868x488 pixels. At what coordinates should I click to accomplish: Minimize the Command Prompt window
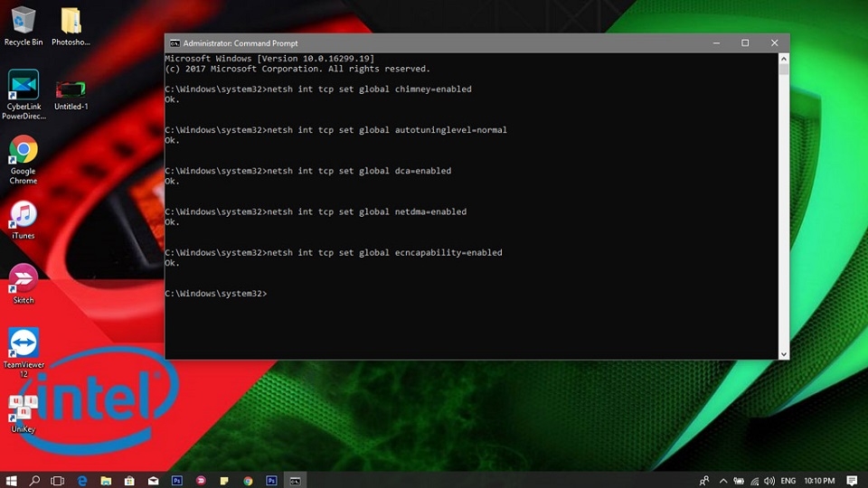coord(716,43)
